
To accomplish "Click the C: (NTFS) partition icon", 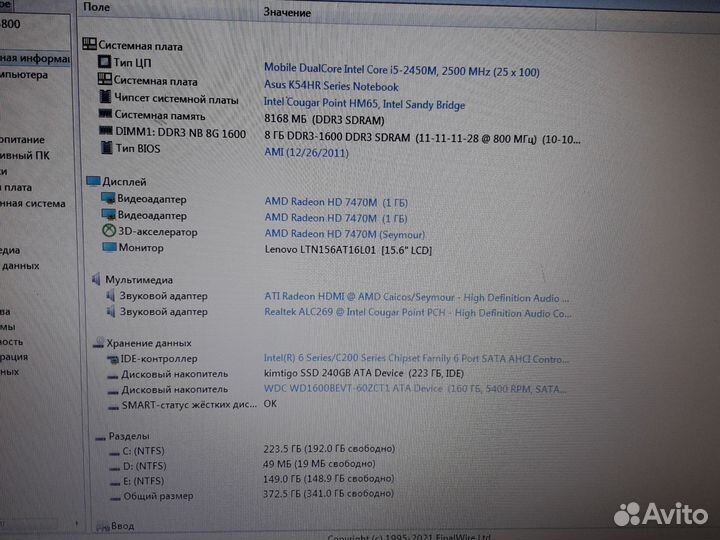I will coord(114,453).
